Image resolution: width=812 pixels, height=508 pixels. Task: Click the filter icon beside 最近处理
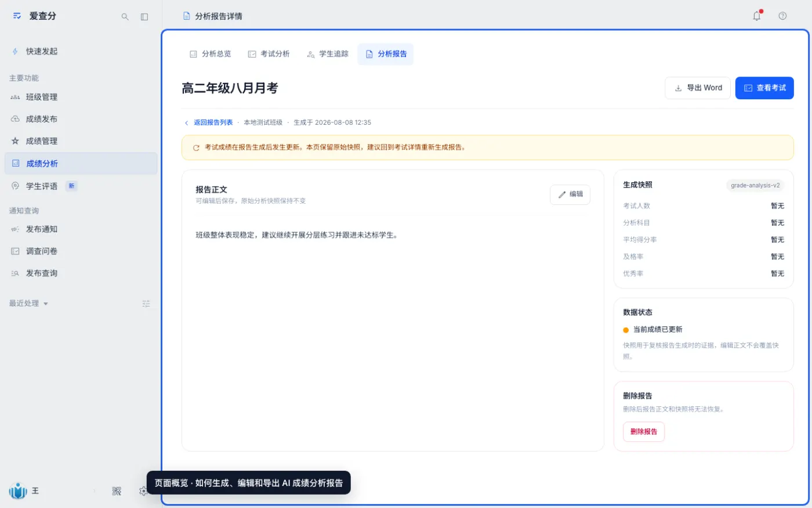coord(146,304)
